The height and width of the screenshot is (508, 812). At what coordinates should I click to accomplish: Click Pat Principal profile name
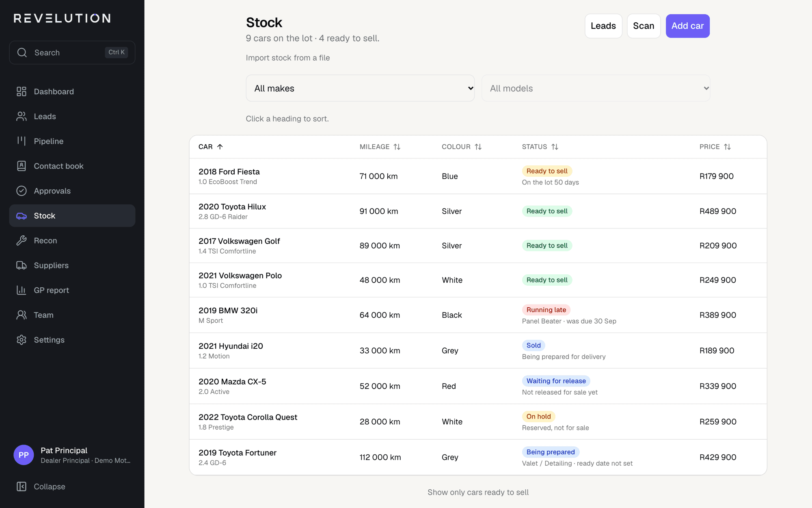[x=64, y=450]
